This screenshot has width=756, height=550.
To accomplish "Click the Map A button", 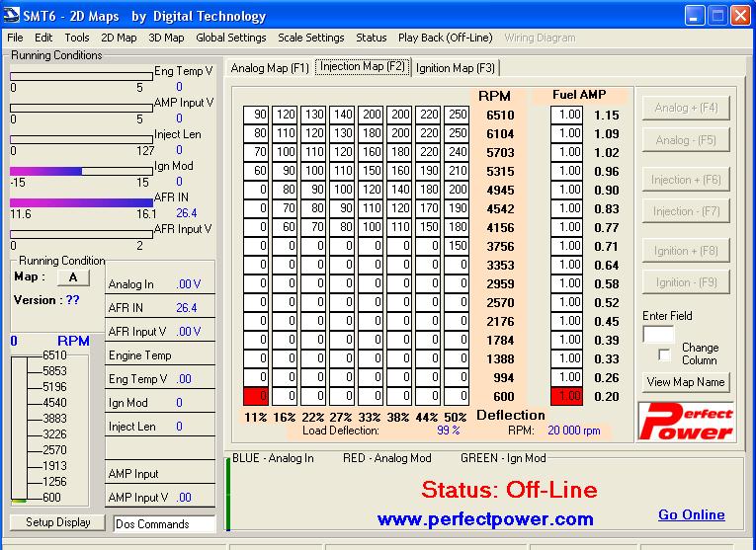I will (72, 278).
